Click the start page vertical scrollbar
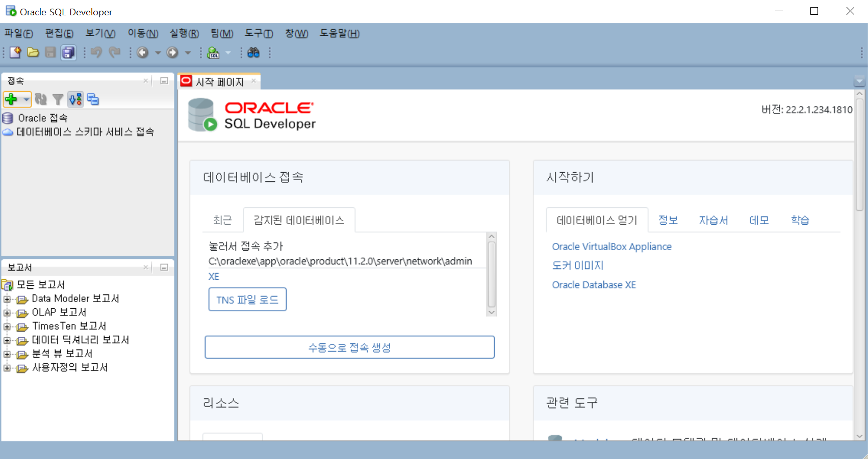This screenshot has width=868, height=459. click(x=859, y=154)
